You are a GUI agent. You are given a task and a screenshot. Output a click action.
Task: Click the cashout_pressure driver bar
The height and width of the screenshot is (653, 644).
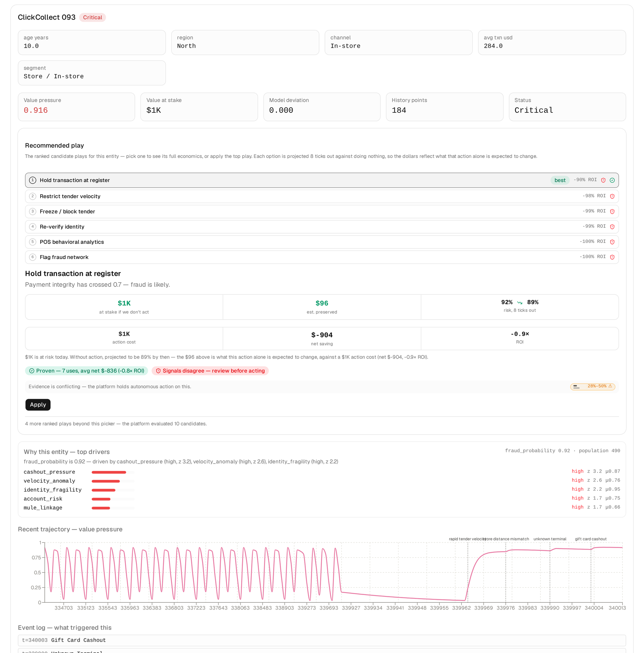pyautogui.click(x=113, y=472)
